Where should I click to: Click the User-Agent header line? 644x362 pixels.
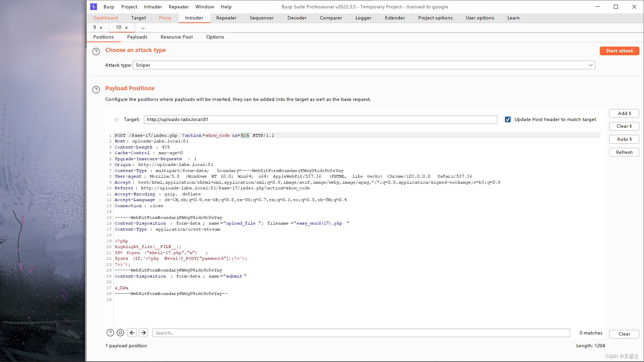point(293,176)
